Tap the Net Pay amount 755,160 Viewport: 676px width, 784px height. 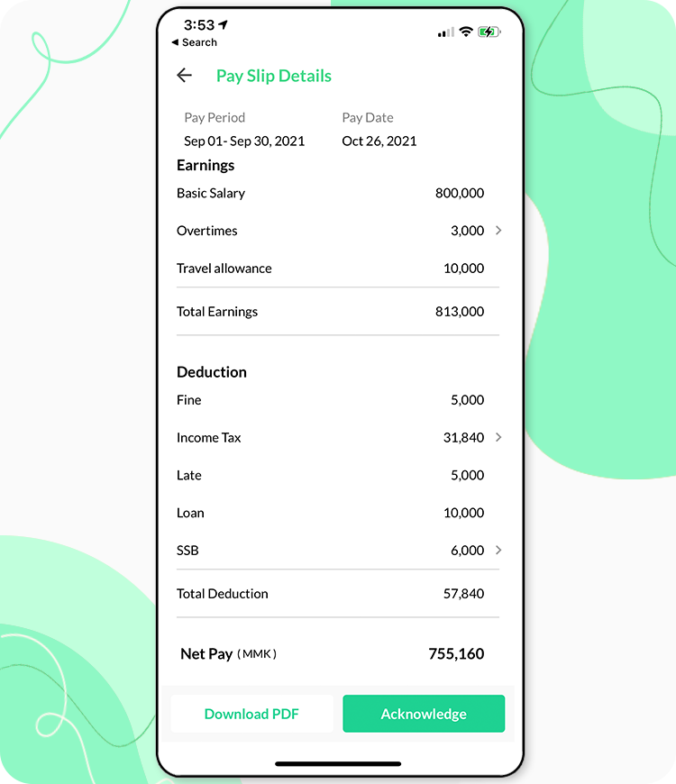point(456,653)
